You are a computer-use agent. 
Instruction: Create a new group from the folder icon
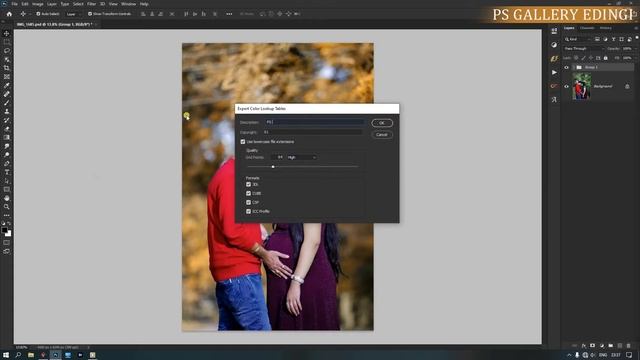click(x=610, y=346)
